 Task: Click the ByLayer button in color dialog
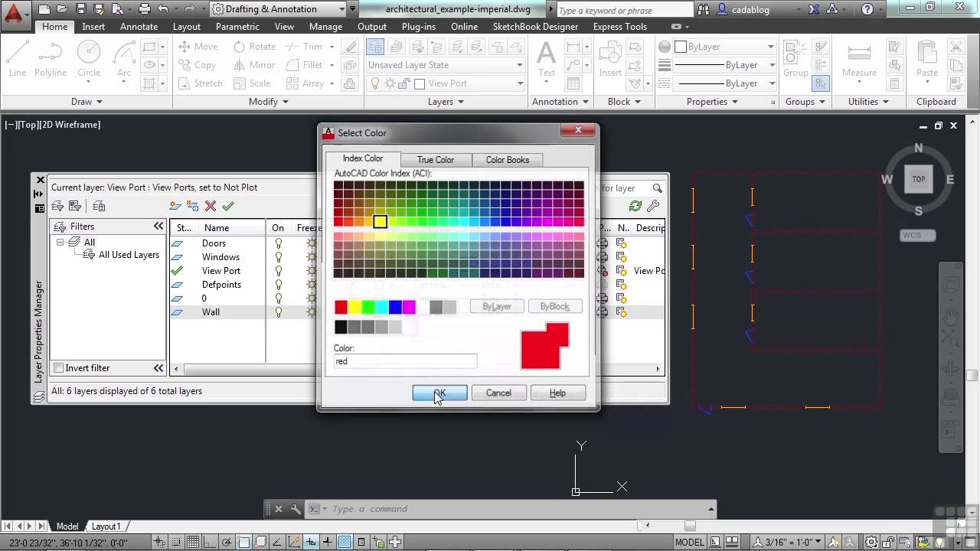496,307
